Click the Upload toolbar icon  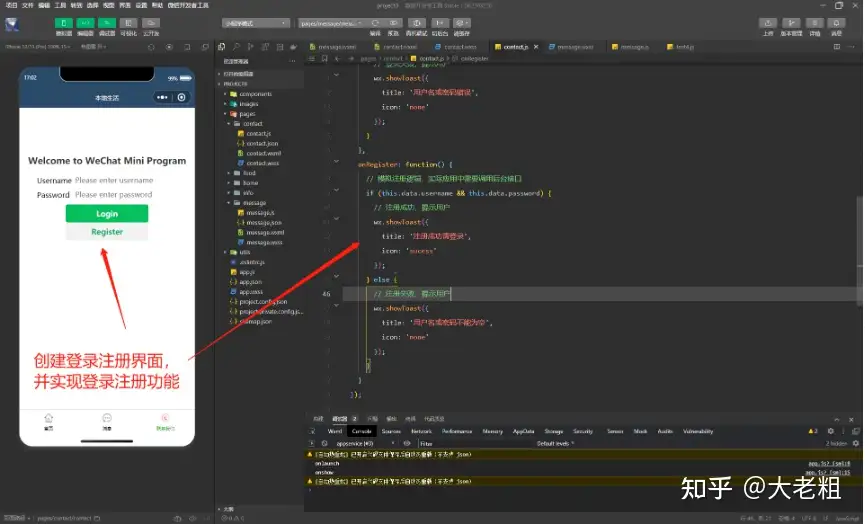click(768, 23)
